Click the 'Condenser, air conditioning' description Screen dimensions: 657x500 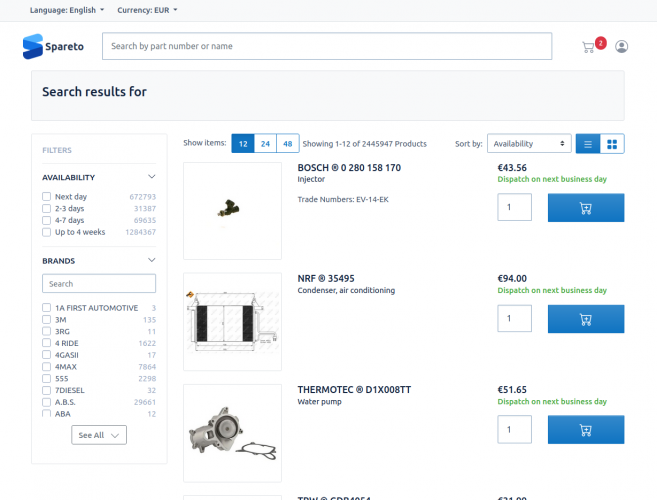click(346, 290)
